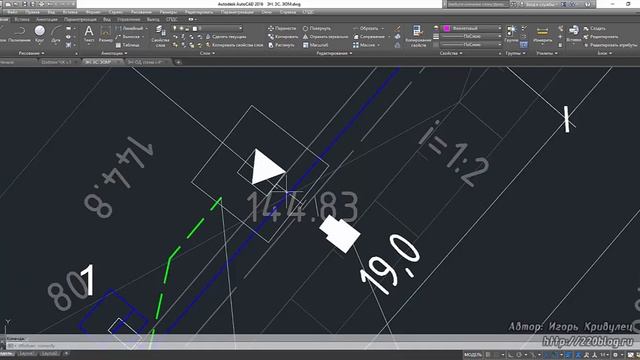Click the Group (Группа) tool
Viewport: 640px width, 360px height.
point(511,34)
